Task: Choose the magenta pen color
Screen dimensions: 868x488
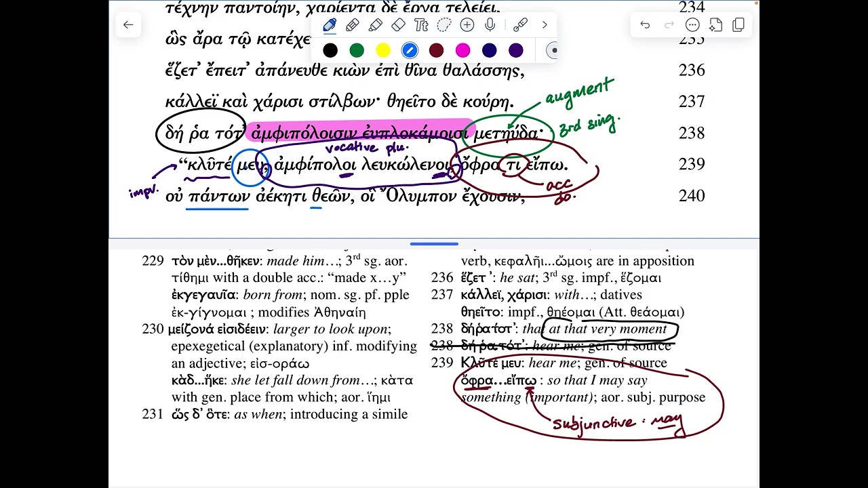Action: 462,50
